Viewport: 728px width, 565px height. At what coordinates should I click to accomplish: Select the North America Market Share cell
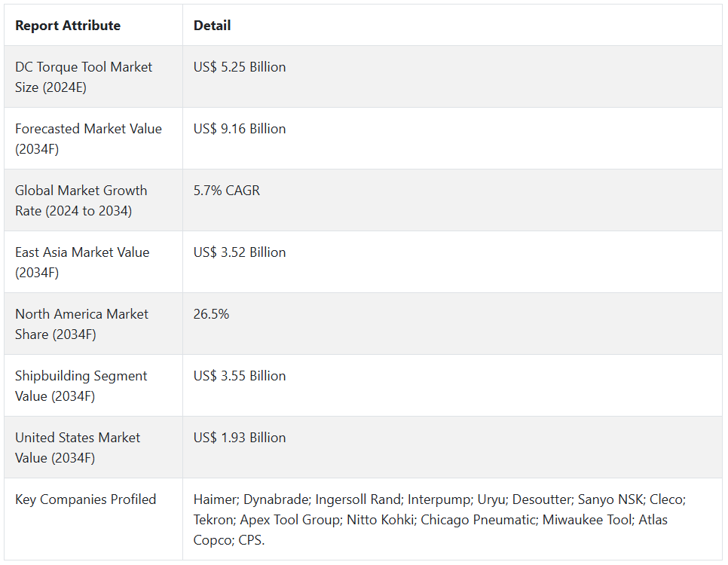[x=82, y=324]
